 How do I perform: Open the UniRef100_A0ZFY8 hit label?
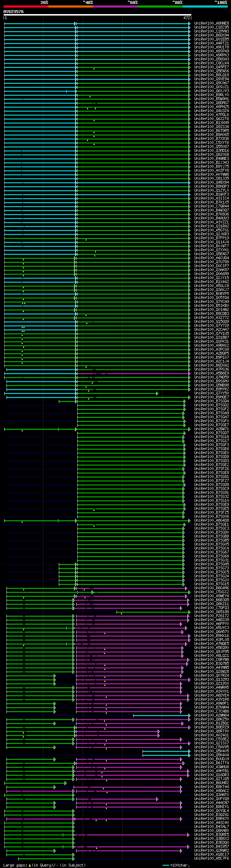tap(212, 170)
